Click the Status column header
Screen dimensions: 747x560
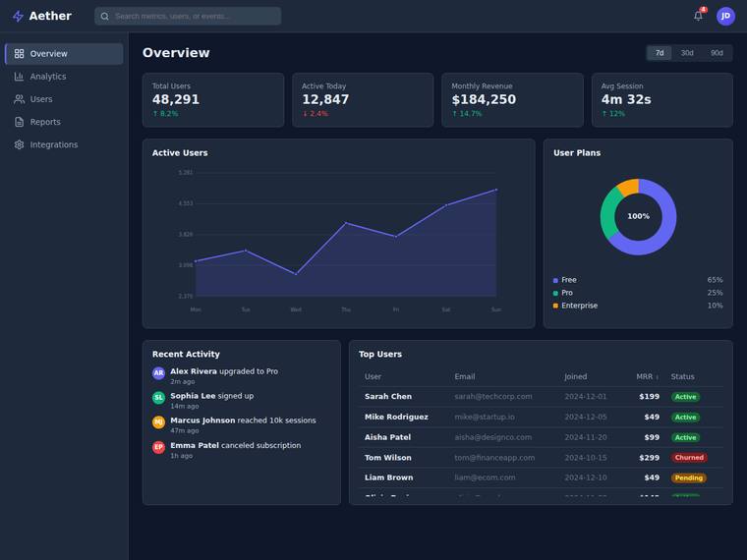point(682,376)
